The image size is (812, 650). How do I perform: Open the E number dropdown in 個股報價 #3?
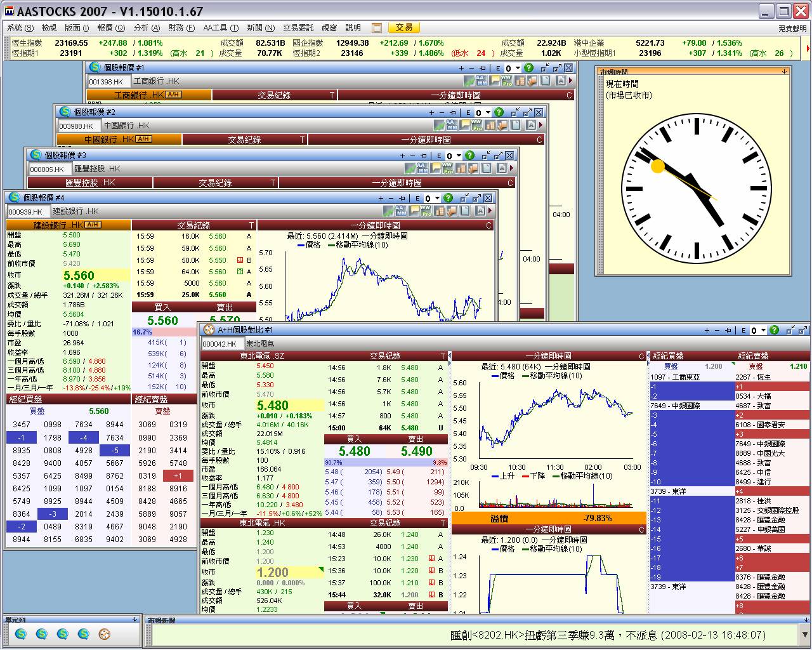458,156
